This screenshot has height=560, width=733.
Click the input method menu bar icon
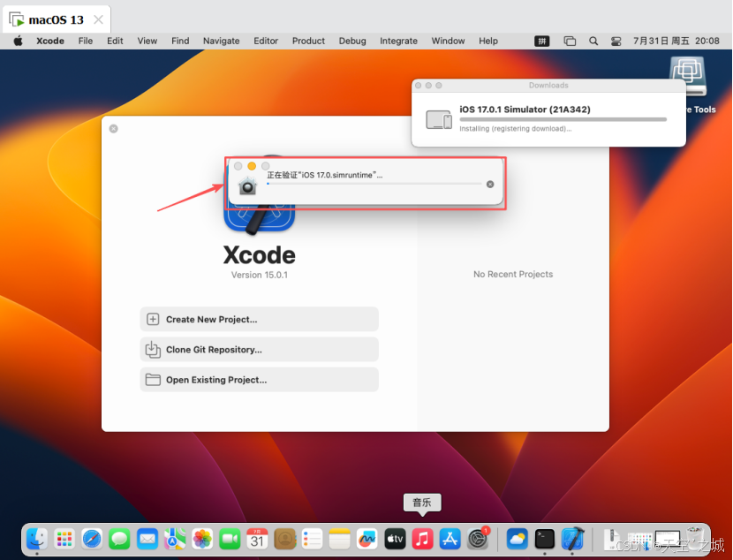click(542, 42)
